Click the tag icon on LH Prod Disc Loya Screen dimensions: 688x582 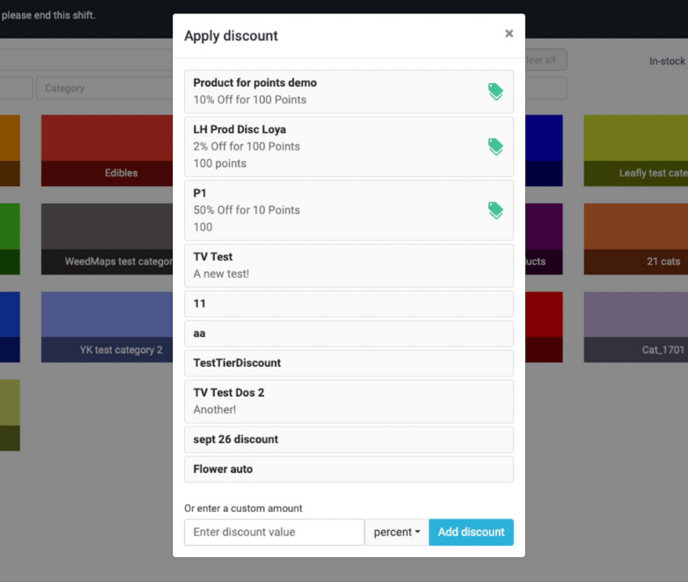point(495,146)
